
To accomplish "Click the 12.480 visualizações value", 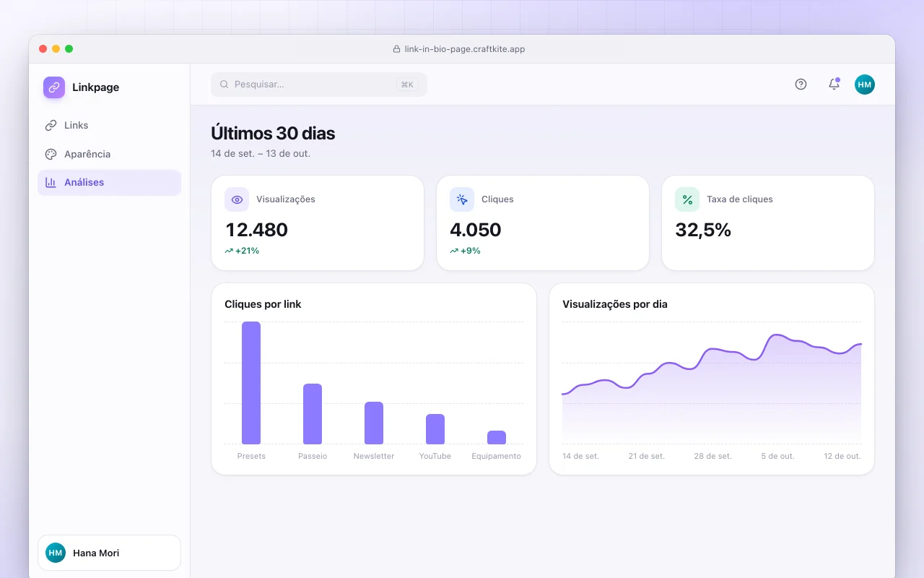I will [x=256, y=230].
